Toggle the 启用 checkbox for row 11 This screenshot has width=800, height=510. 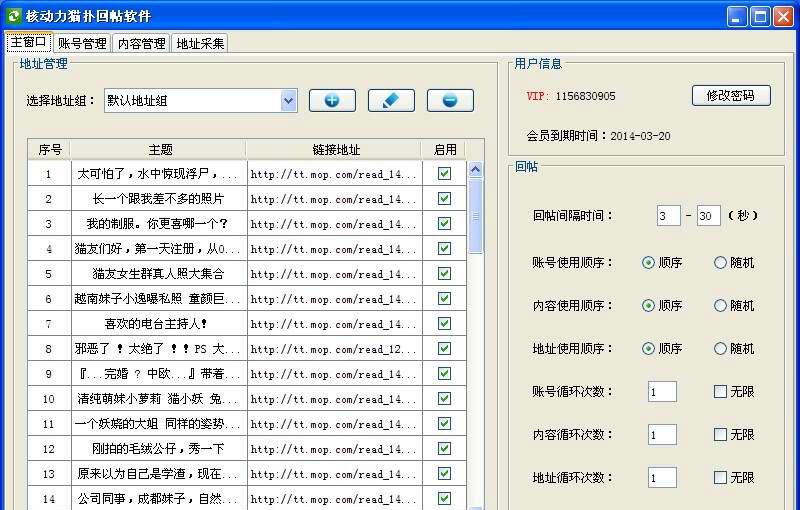pyautogui.click(x=444, y=424)
